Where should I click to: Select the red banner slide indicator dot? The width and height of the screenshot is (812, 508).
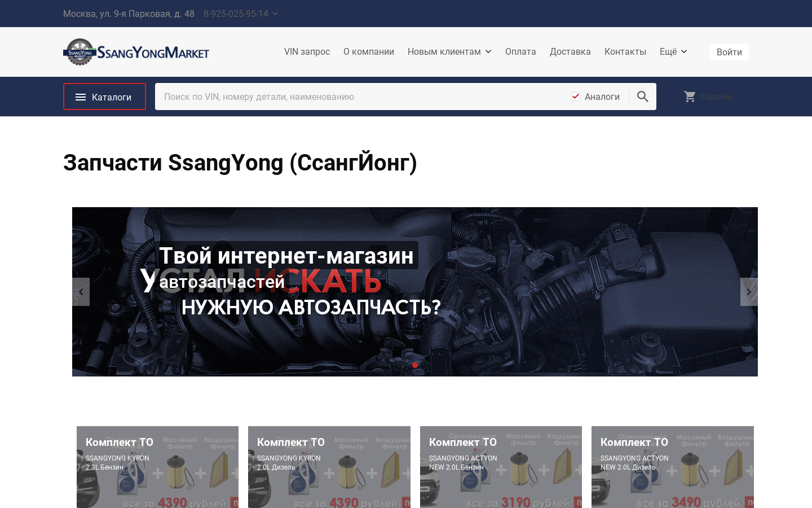point(415,365)
